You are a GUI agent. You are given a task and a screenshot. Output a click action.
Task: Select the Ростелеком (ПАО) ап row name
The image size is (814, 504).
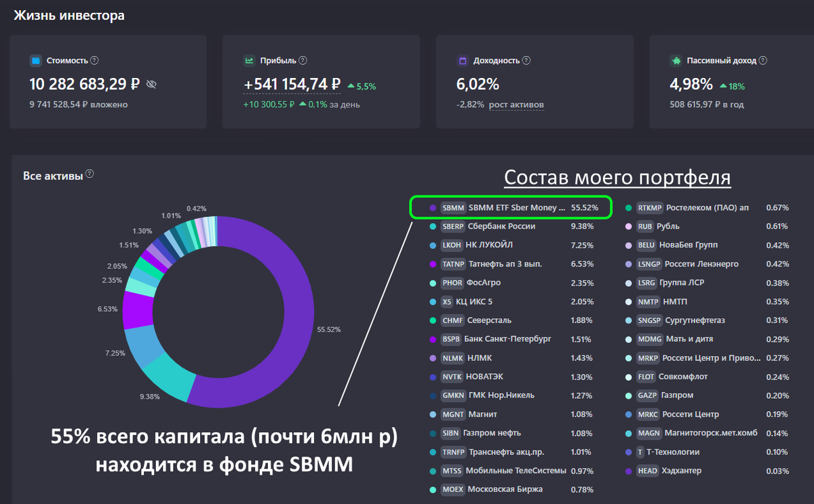coord(708,208)
